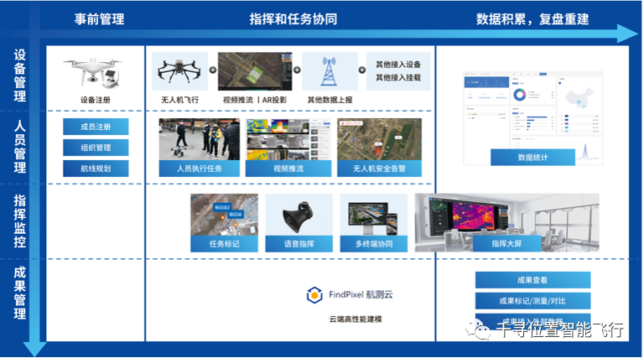The height and width of the screenshot is (358, 644).
Task: Open the 成员注册 button
Action: point(96,127)
